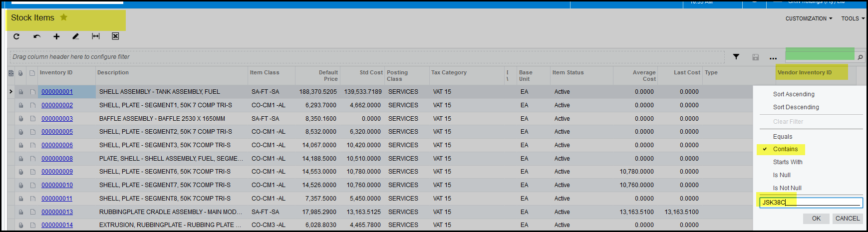Expand the Tools dropdown menu

point(853,18)
